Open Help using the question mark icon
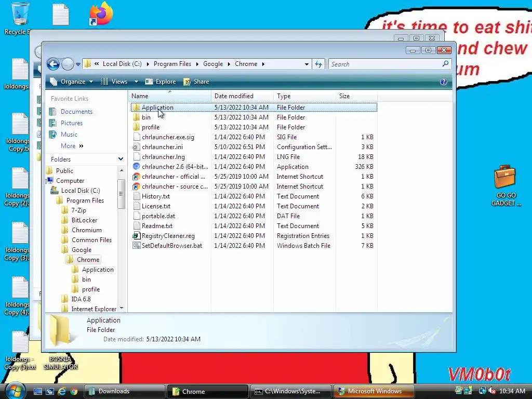532x399 pixels. click(444, 82)
